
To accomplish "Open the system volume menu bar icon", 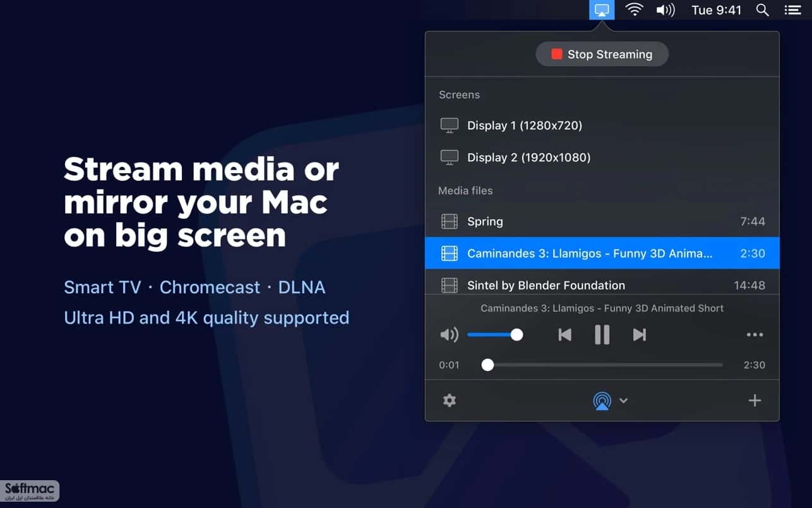I will pyautogui.click(x=666, y=10).
